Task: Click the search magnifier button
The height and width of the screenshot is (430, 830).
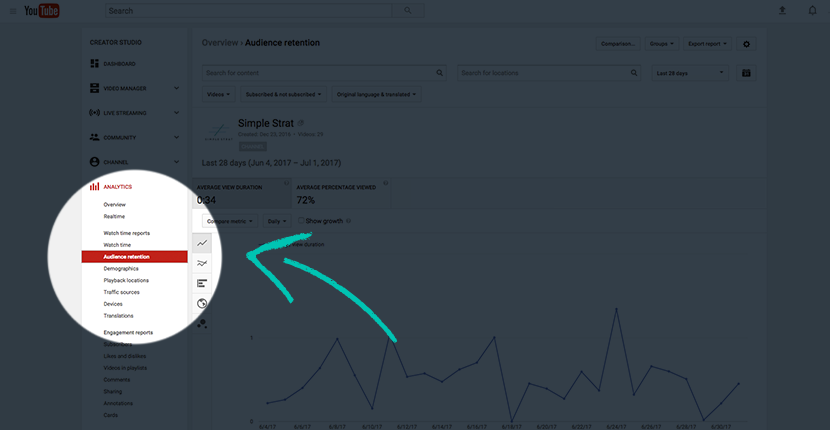Action: (x=408, y=11)
